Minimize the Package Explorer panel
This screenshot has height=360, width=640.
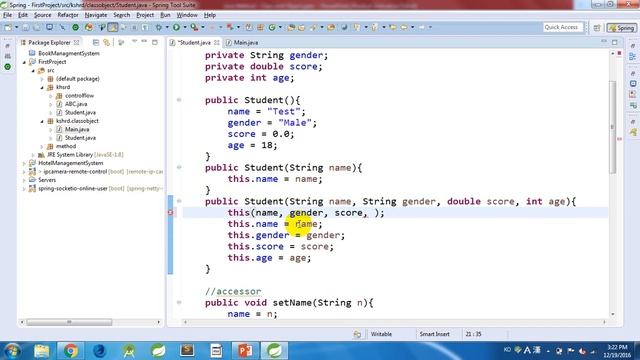click(144, 42)
